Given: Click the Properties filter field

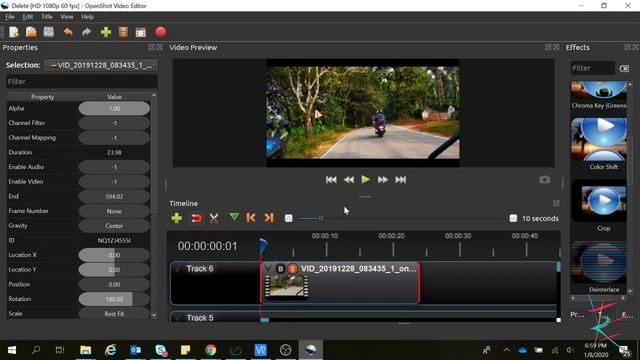Looking at the screenshot, I should [x=82, y=82].
